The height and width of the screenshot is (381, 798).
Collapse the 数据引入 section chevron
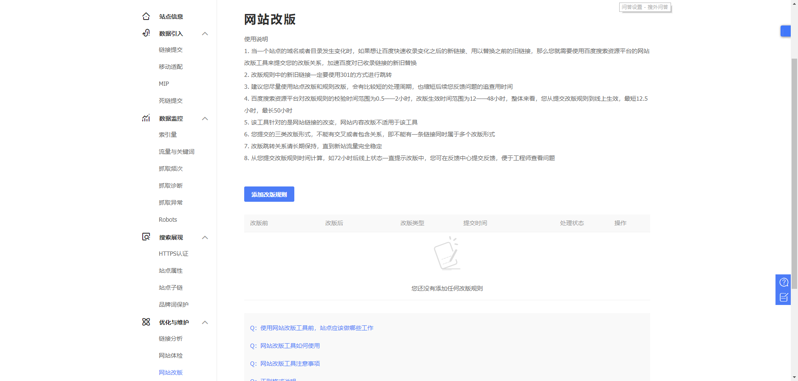205,34
